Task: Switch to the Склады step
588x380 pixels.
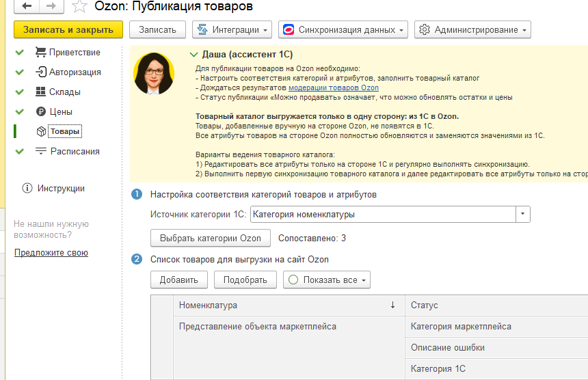Action: [x=65, y=92]
